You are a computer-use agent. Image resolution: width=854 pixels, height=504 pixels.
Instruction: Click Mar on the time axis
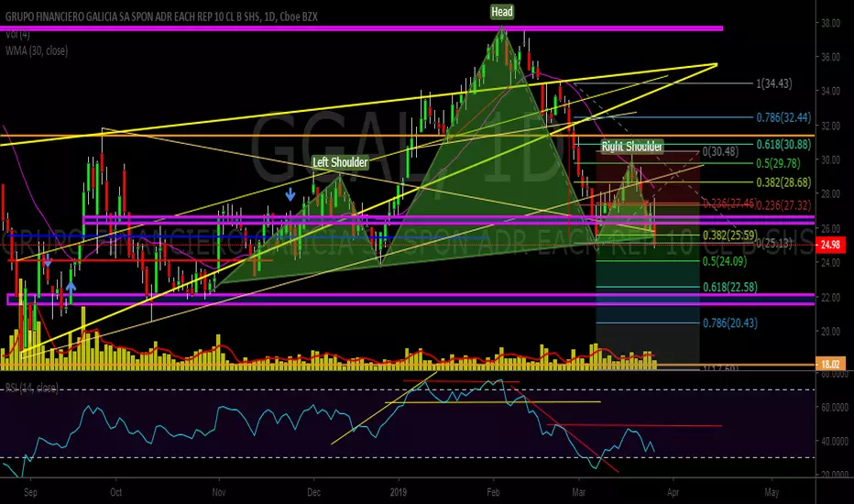coord(579,493)
